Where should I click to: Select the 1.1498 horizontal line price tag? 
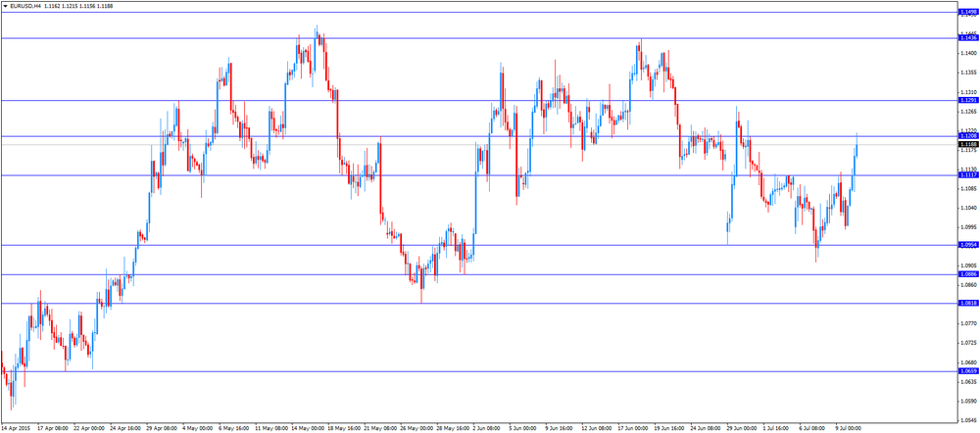click(968, 12)
